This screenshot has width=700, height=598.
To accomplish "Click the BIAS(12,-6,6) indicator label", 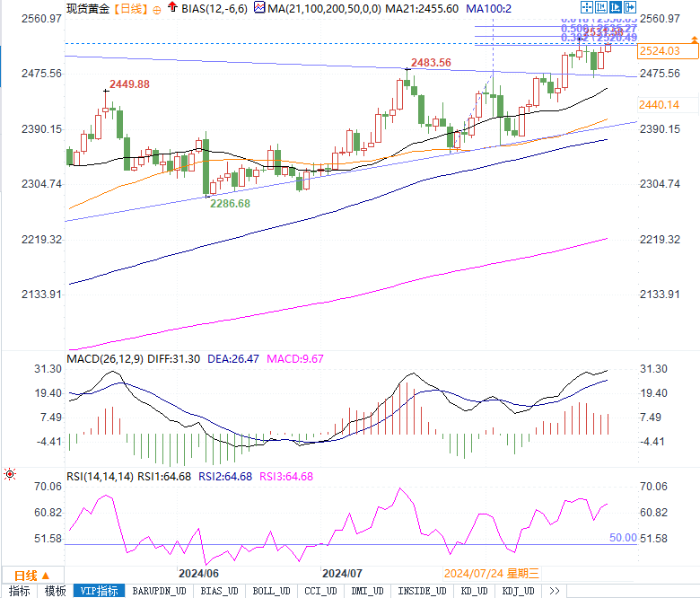I will 214,9.
